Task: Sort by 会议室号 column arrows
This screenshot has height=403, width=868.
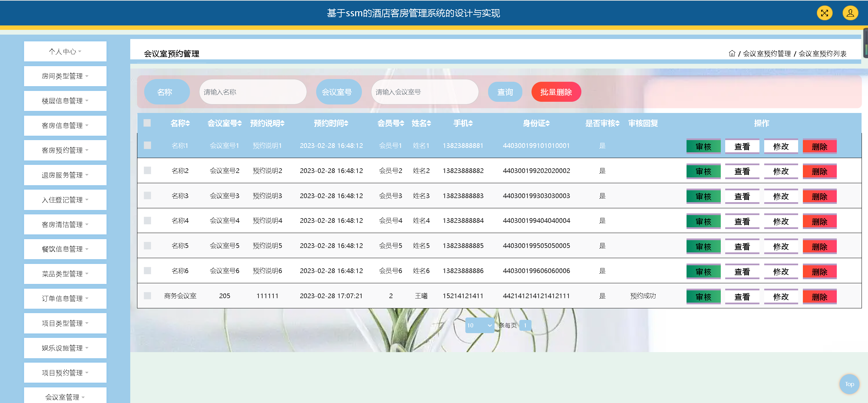Action: 239,123
